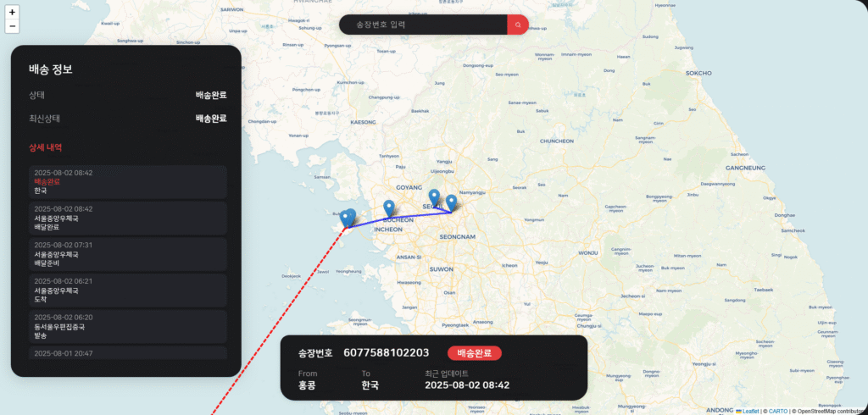Select the 08:42 배송완료 한국 history entry
This screenshot has width=868, height=415.
[x=128, y=182]
